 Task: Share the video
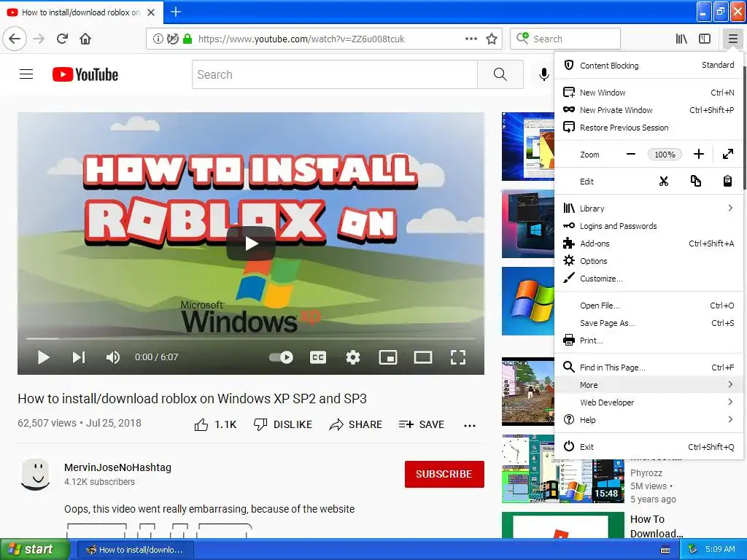coord(356,424)
